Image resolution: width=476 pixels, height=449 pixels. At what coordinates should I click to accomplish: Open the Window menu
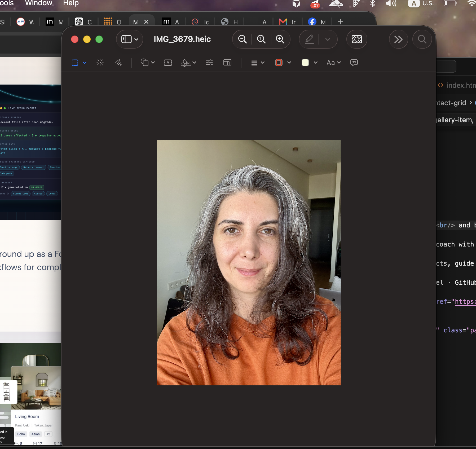click(x=39, y=3)
